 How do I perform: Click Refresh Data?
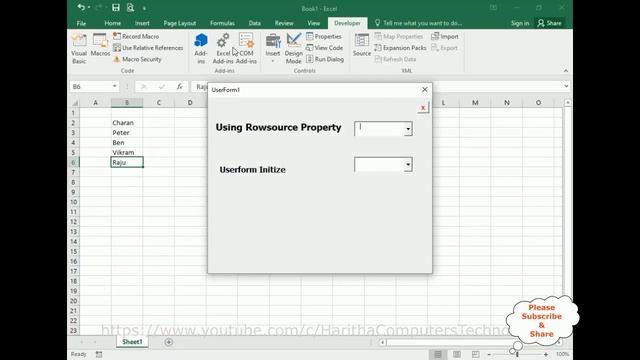point(395,59)
